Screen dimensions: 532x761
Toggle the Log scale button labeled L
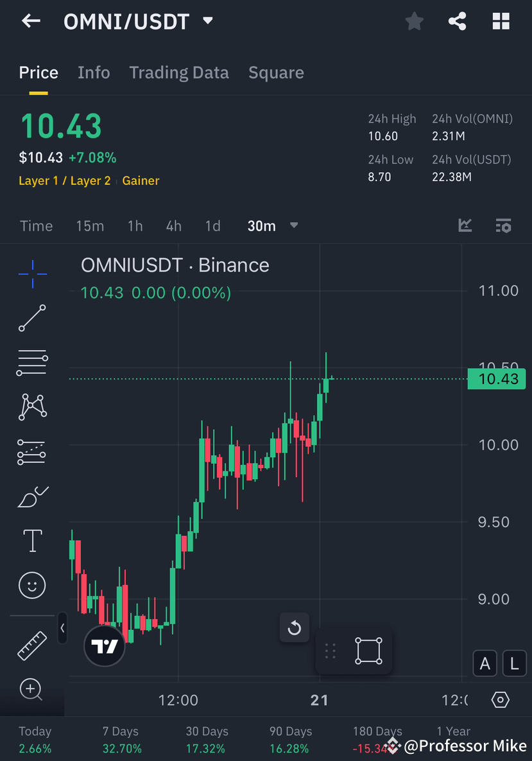point(514,663)
